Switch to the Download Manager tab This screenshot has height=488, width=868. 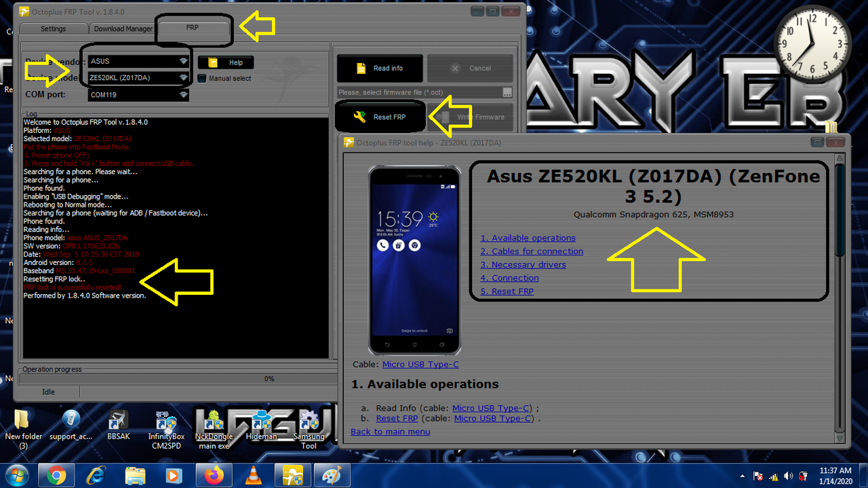tap(123, 28)
